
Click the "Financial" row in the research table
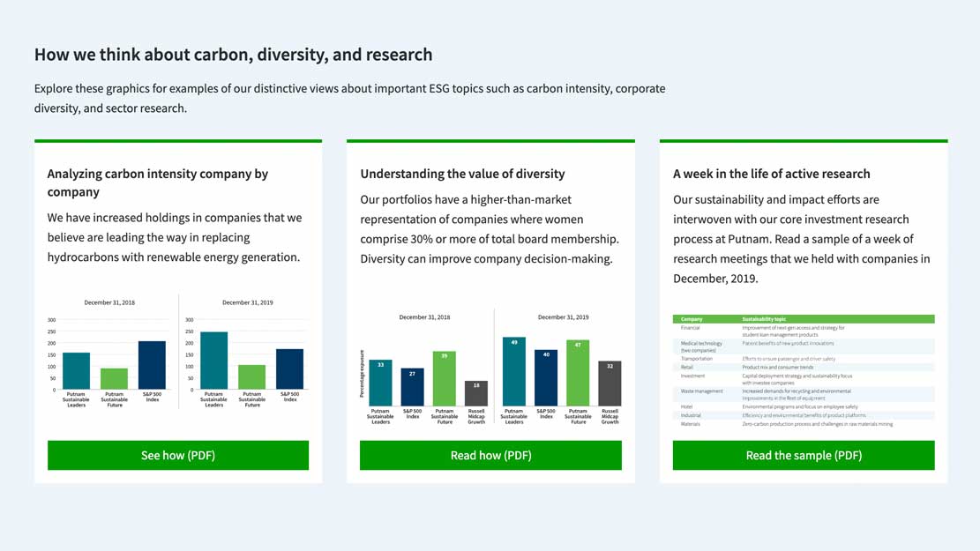[803, 331]
